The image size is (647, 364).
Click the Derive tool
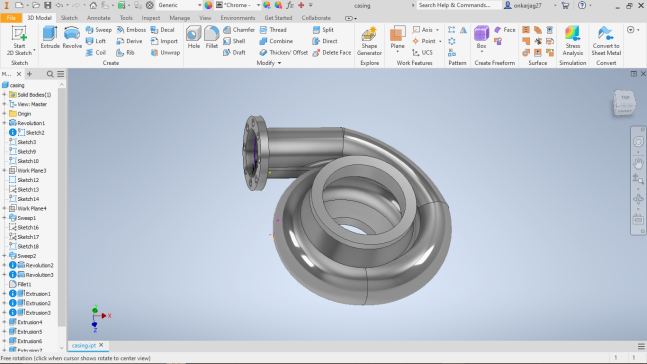pyautogui.click(x=129, y=41)
